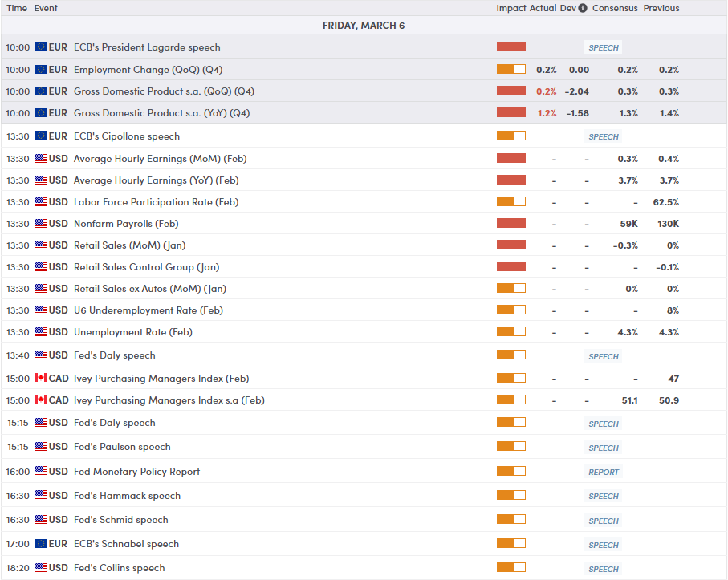Click the Dev info icon in header
The width and height of the screenshot is (728, 580).
[x=583, y=8]
